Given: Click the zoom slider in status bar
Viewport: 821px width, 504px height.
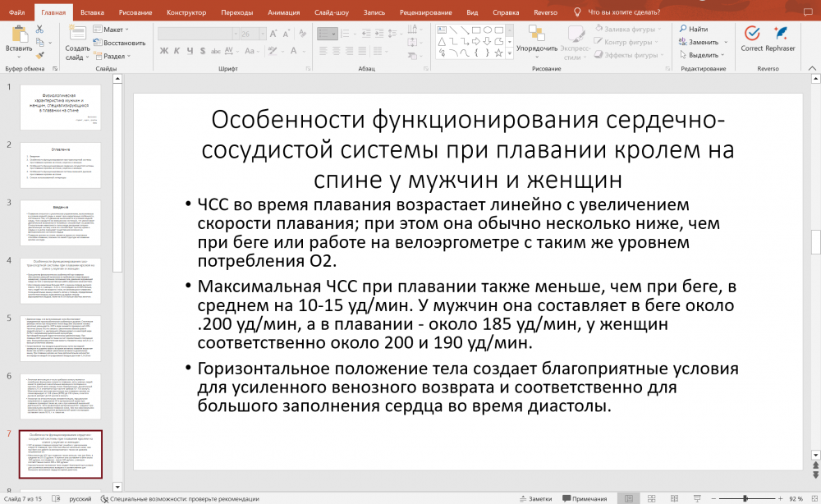Looking at the screenshot, I should point(747,498).
